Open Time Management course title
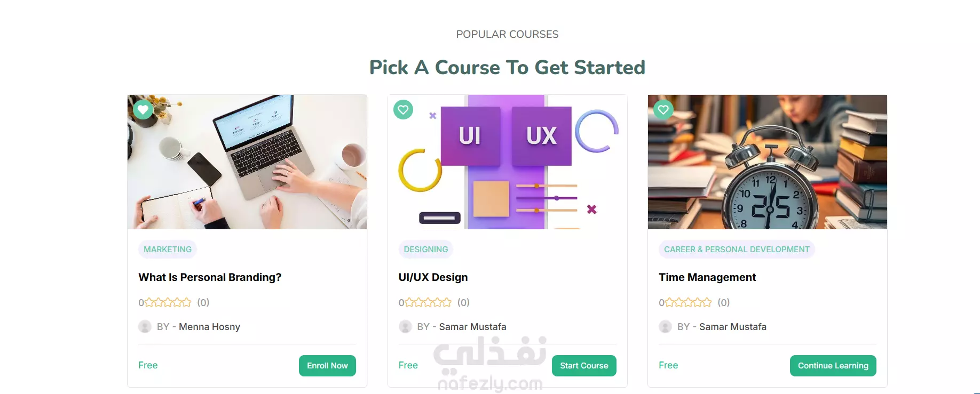This screenshot has width=980, height=394. point(707,277)
